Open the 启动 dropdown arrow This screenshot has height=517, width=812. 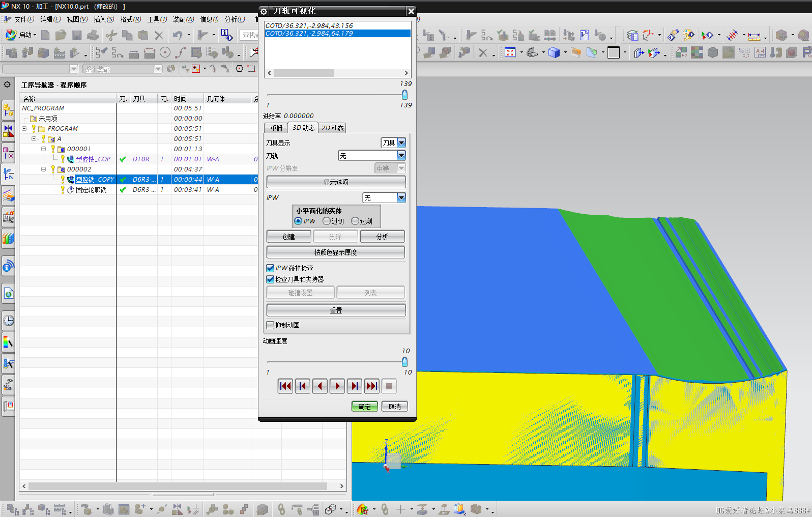click(35, 35)
